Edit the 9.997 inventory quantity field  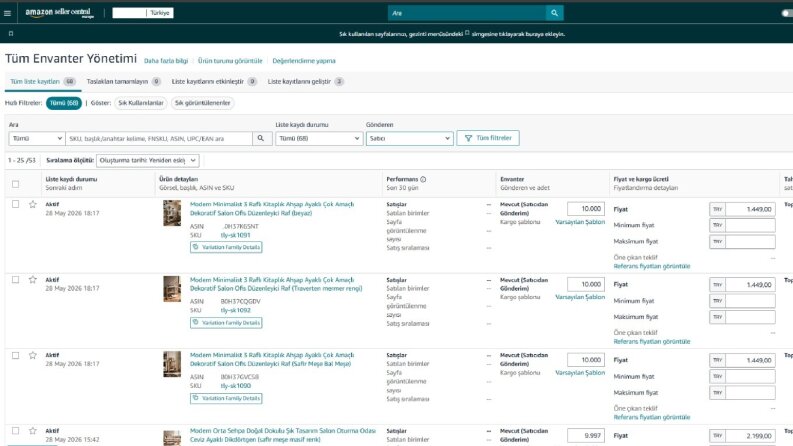pyautogui.click(x=586, y=435)
